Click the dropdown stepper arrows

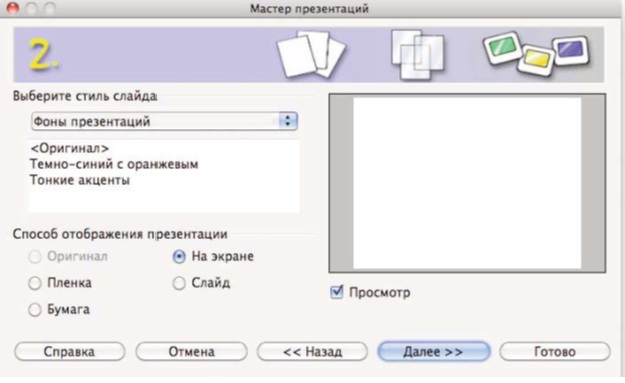287,121
